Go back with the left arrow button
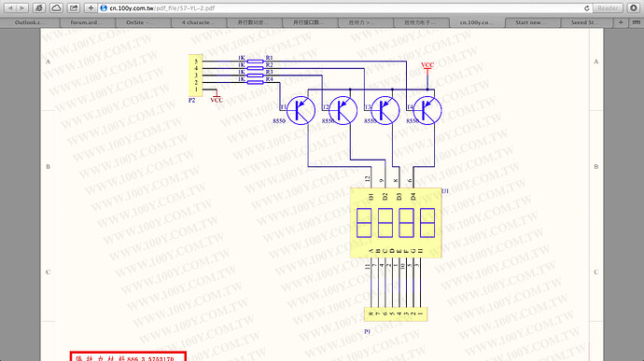Viewport: 644px width, 361px height. click(x=10, y=7)
